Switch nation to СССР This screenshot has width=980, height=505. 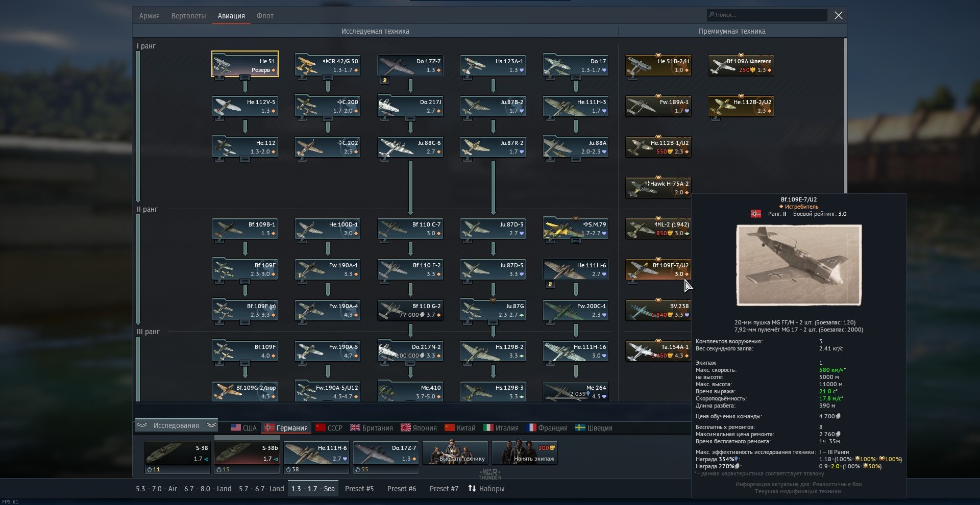point(329,428)
